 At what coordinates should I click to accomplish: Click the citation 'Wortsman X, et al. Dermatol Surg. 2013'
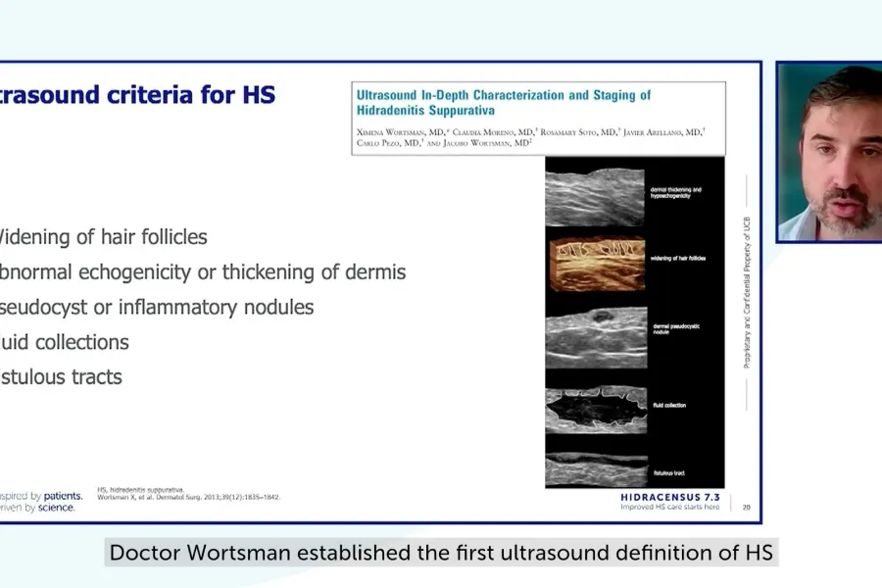(188, 498)
